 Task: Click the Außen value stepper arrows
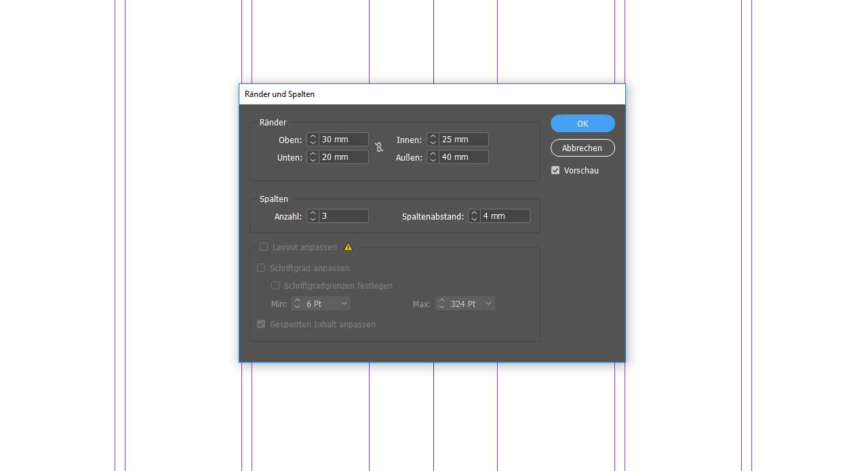433,157
